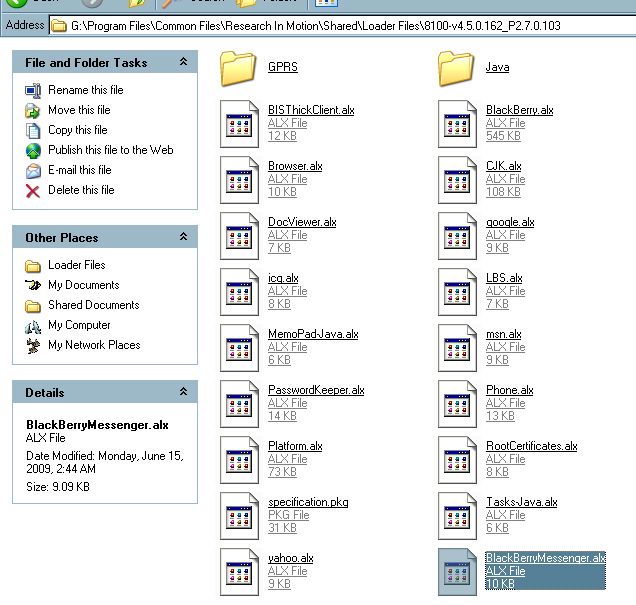The height and width of the screenshot is (605, 636).
Task: Click the msn.alx file name
Action: pos(504,334)
